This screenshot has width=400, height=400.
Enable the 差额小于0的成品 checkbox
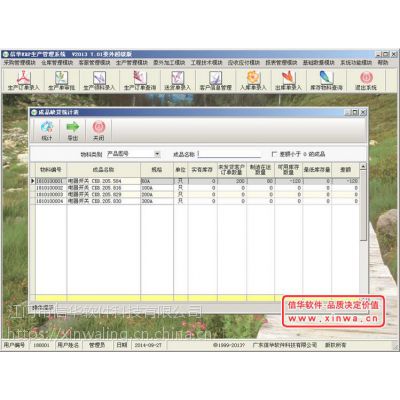tap(274, 154)
